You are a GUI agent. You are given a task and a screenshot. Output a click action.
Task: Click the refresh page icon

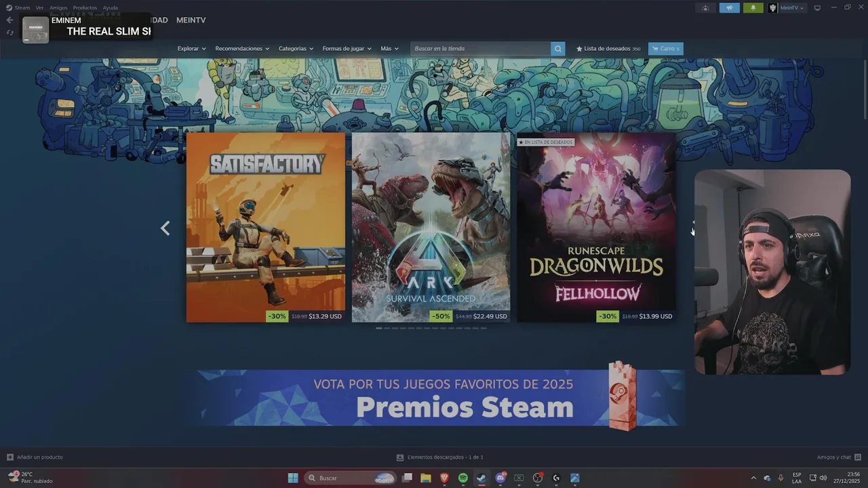pos(9,32)
